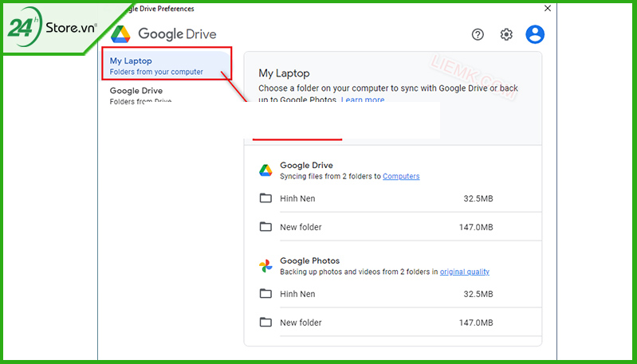637x364 pixels.
Task: Click the Hinh Nen folder icon under Google Drive
Action: [265, 198]
